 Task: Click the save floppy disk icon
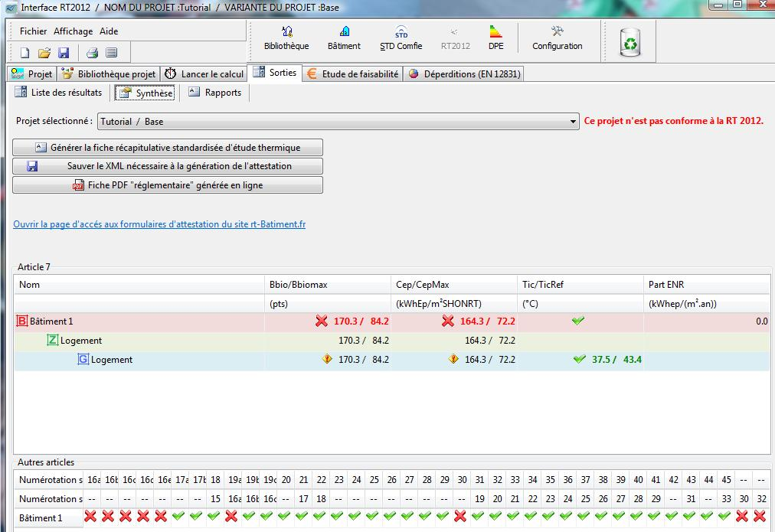[64, 53]
